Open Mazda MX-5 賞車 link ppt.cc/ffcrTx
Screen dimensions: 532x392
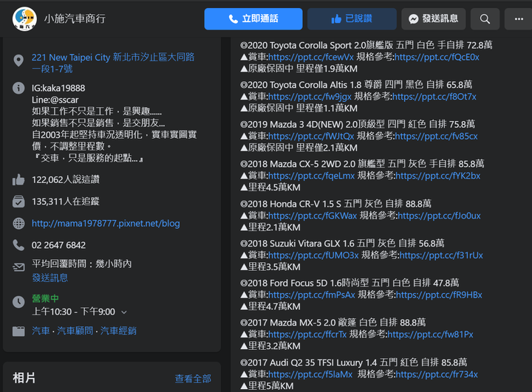pos(307,334)
